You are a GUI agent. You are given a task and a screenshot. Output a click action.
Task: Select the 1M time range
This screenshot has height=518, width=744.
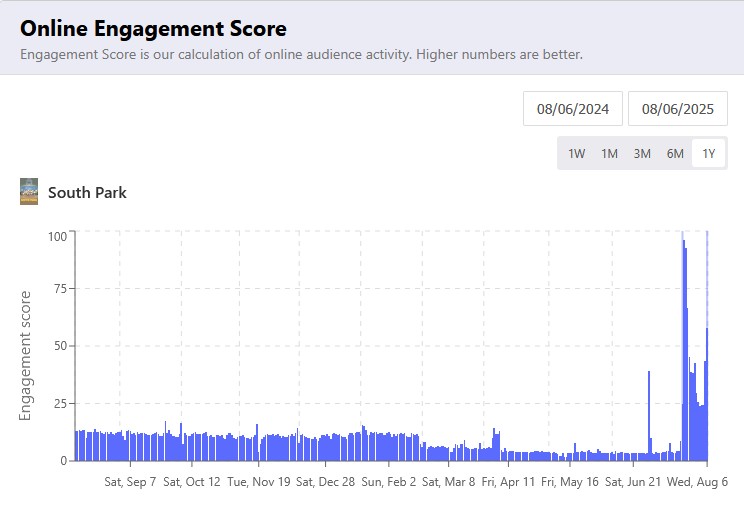(609, 154)
